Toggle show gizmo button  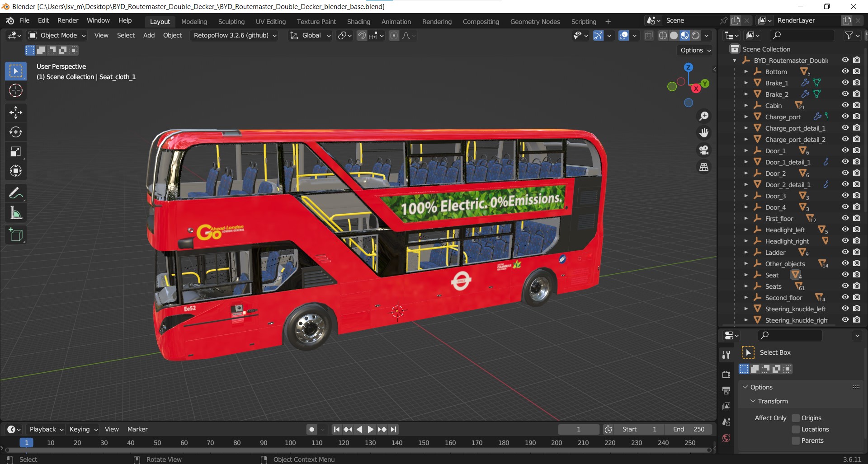pos(598,36)
